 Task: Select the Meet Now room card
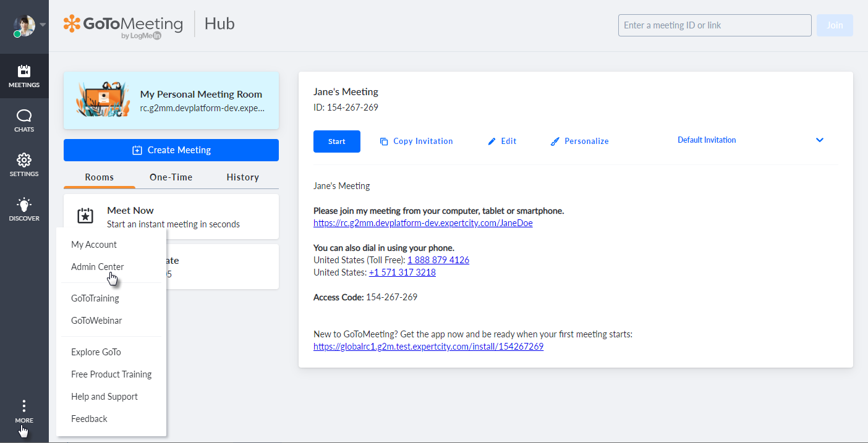click(171, 216)
